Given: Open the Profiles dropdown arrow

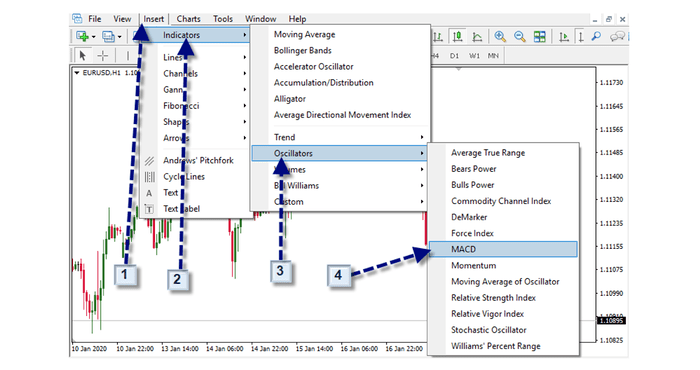Looking at the screenshot, I should click(119, 37).
